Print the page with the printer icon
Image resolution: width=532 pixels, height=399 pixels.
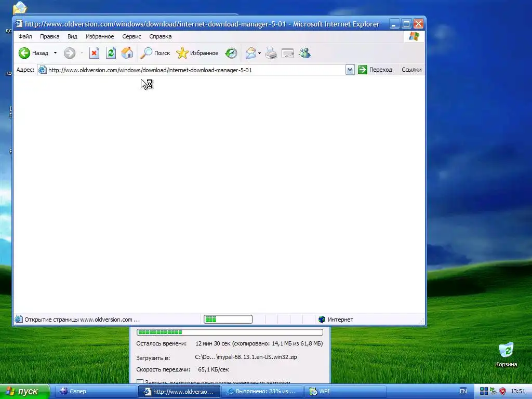point(271,53)
